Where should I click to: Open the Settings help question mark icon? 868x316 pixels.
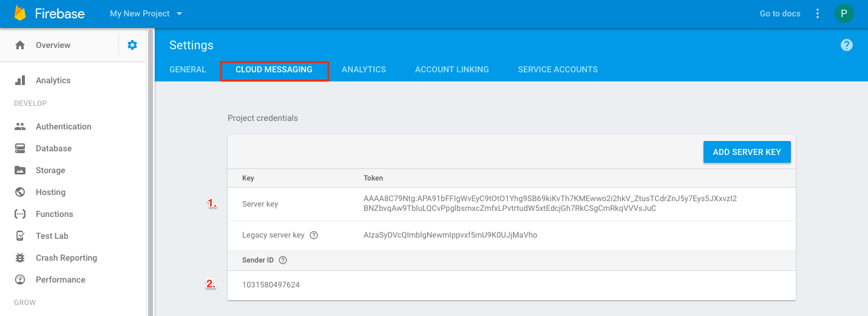(847, 45)
